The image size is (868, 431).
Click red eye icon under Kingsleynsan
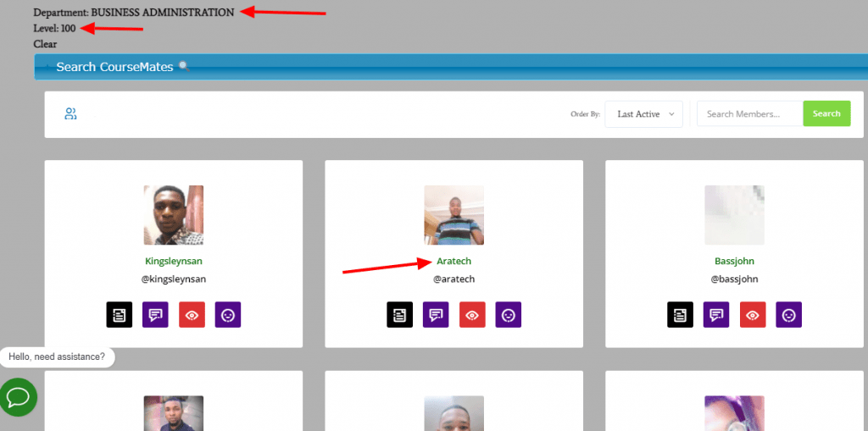coord(192,315)
